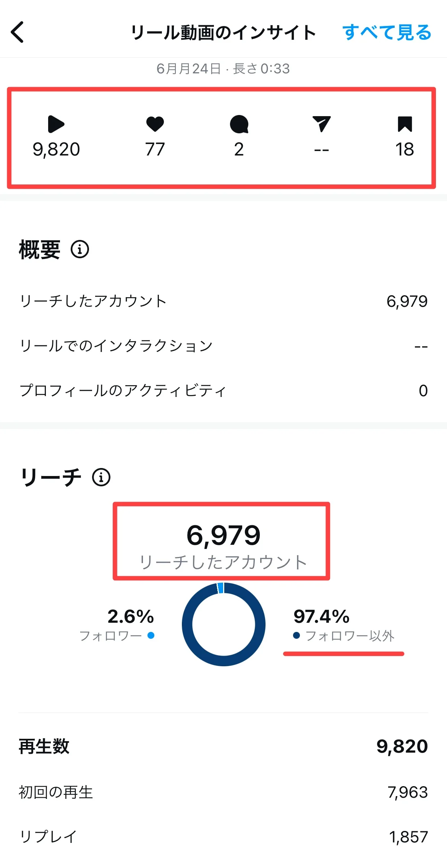Select the 再生数 row

coord(223,746)
